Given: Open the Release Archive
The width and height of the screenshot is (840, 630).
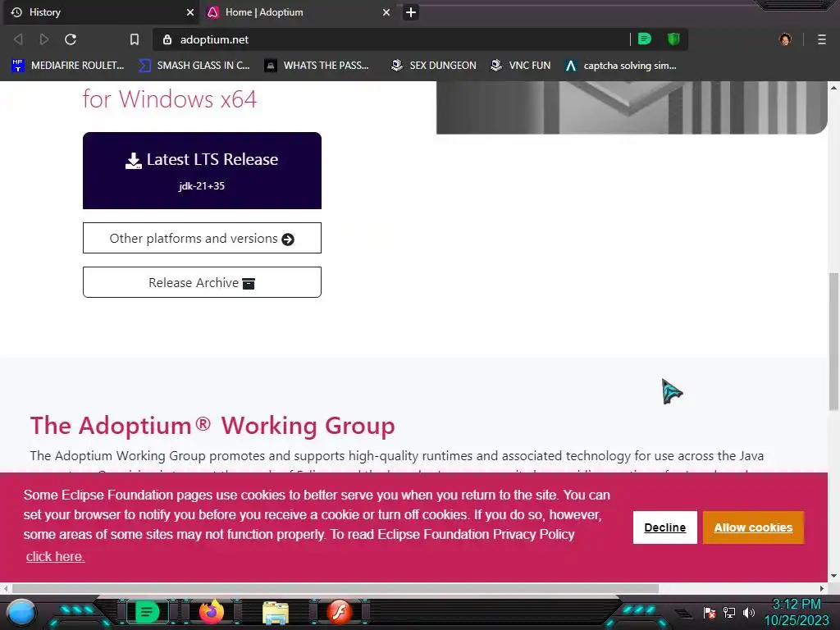Looking at the screenshot, I should click(202, 282).
